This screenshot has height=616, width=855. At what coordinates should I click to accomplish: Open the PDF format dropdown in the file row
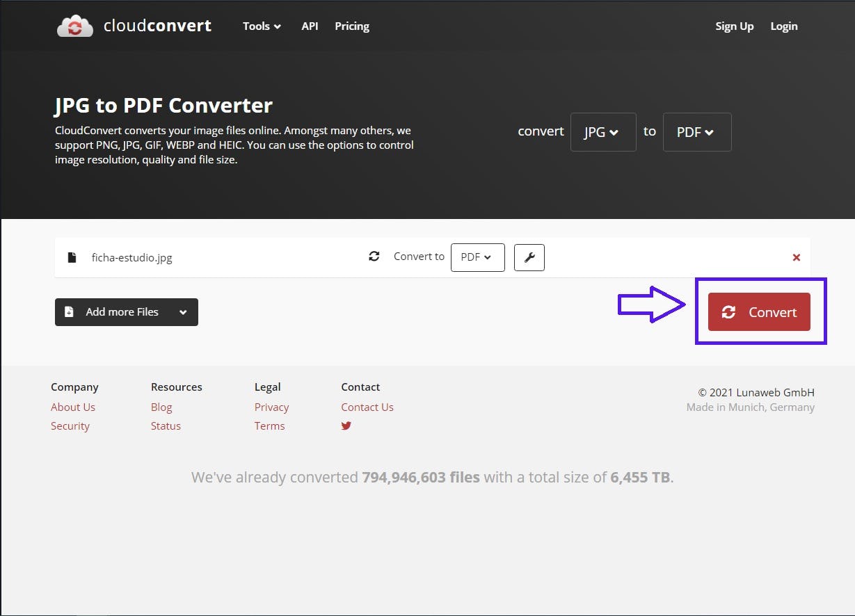click(477, 257)
